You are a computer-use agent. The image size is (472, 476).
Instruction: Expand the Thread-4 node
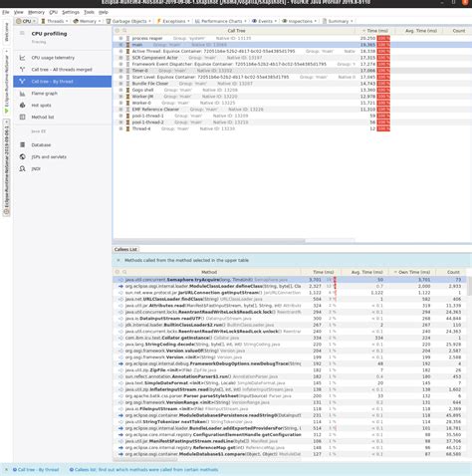pos(120,128)
